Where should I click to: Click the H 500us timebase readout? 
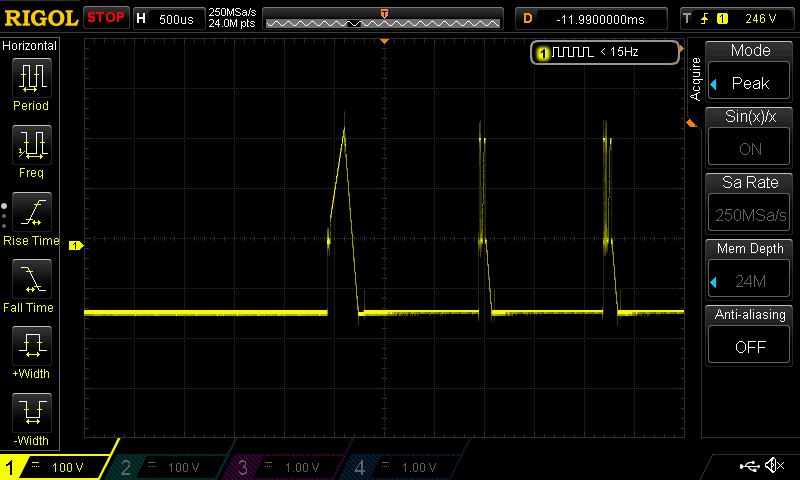pyautogui.click(x=169, y=19)
